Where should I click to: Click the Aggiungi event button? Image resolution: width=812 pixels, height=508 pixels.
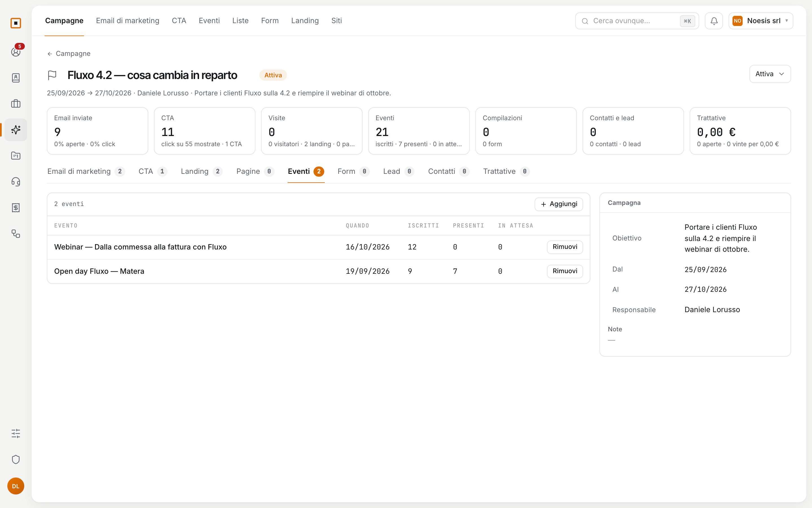(559, 204)
